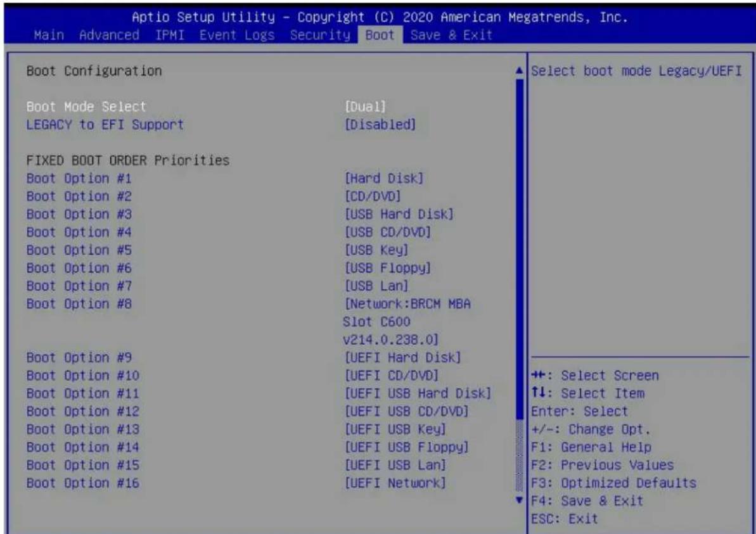Click the Select Screen arrows hint

click(x=595, y=376)
